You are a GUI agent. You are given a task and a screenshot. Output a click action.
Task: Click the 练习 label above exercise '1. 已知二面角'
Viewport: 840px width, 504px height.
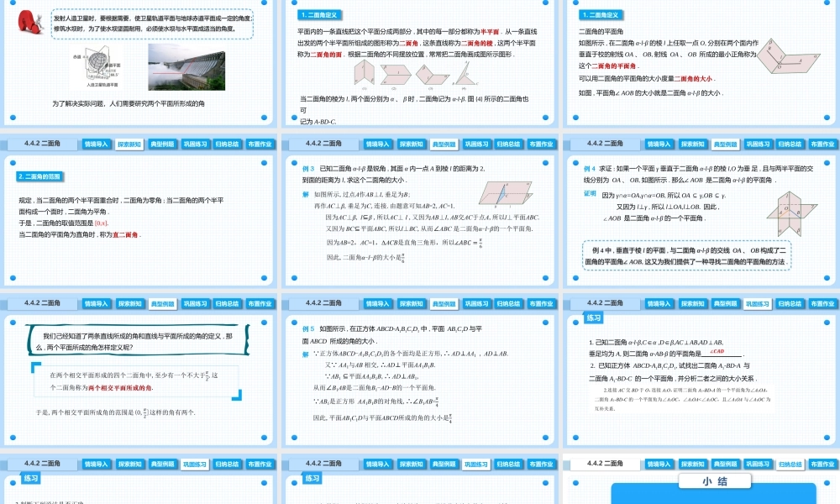coord(594,318)
